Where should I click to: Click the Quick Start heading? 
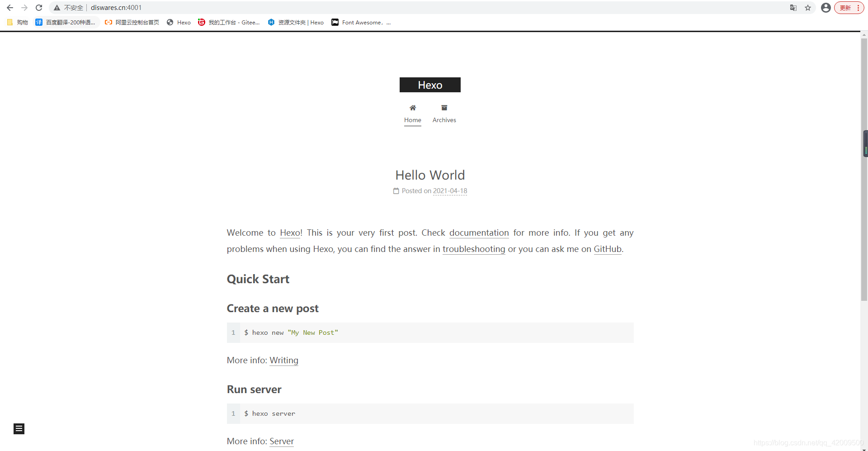point(258,279)
